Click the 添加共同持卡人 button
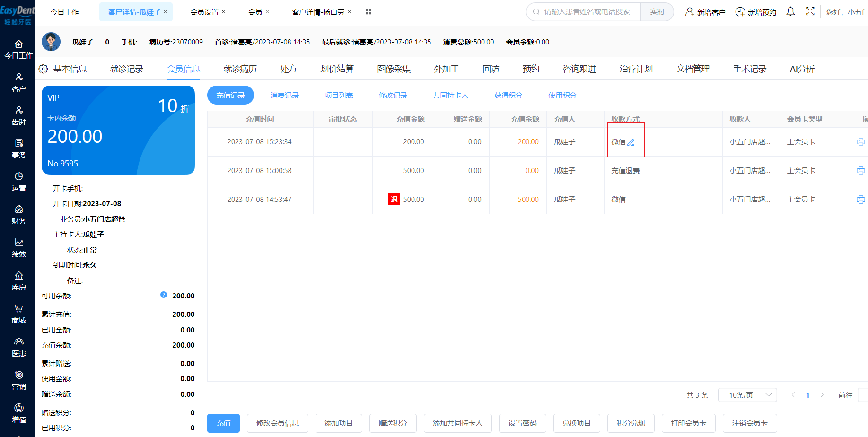The height and width of the screenshot is (437, 868). click(458, 423)
